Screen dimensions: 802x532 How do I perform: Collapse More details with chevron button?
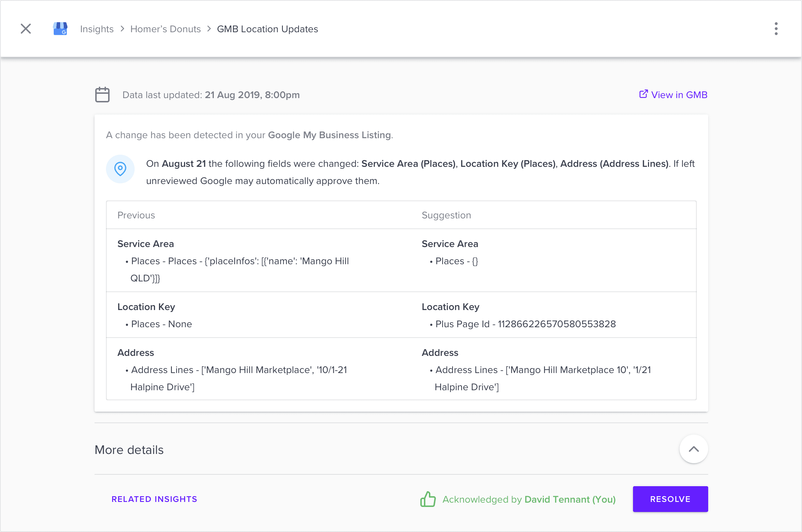(694, 449)
